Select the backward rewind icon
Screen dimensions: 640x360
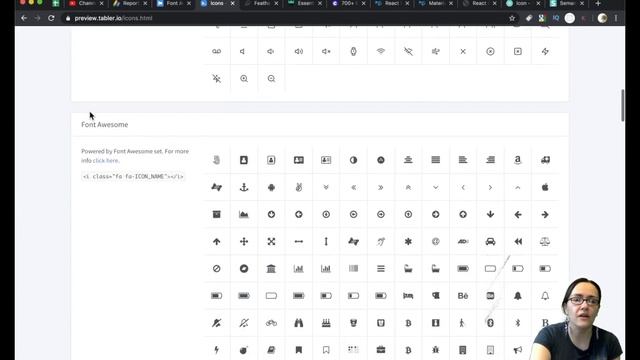point(518,242)
